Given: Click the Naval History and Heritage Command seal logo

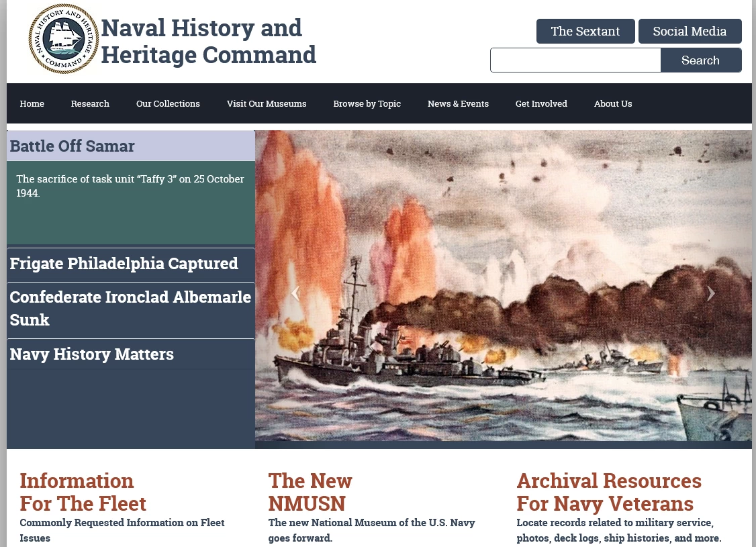Looking at the screenshot, I should [64, 38].
